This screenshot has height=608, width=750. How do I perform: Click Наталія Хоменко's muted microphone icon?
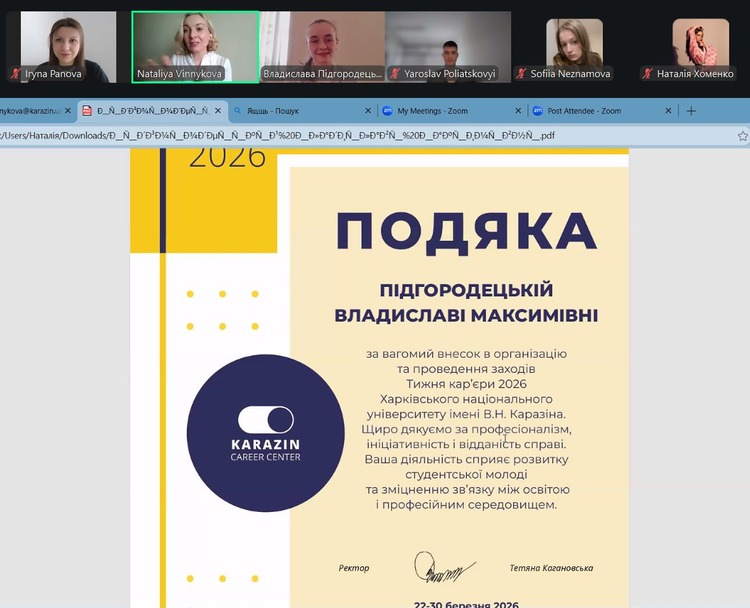click(x=648, y=74)
